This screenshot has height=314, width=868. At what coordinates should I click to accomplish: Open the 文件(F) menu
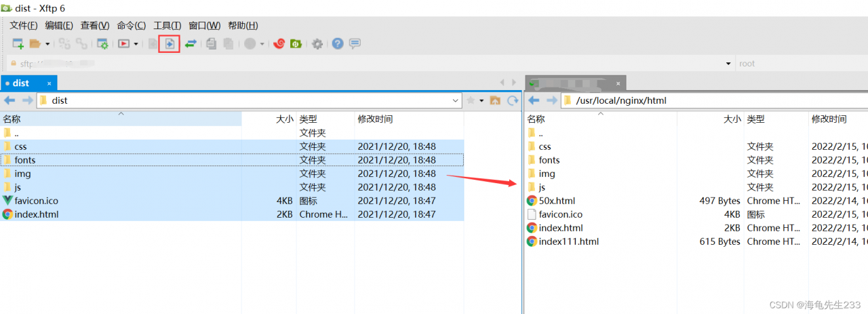24,26
